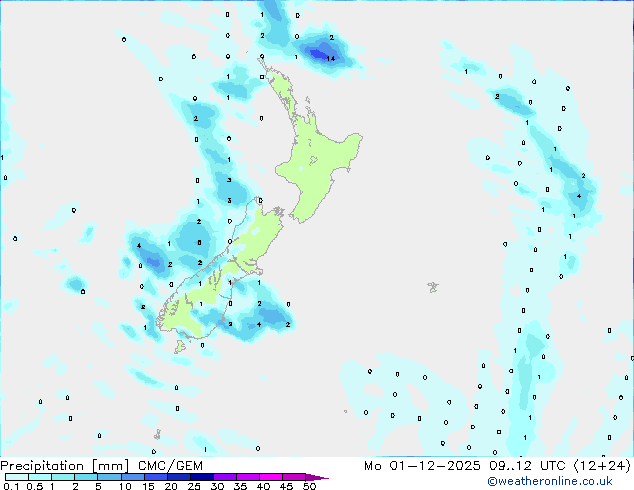The image size is (634, 490).
Task: Click the "30" legend tick label
Action: tap(217, 486)
